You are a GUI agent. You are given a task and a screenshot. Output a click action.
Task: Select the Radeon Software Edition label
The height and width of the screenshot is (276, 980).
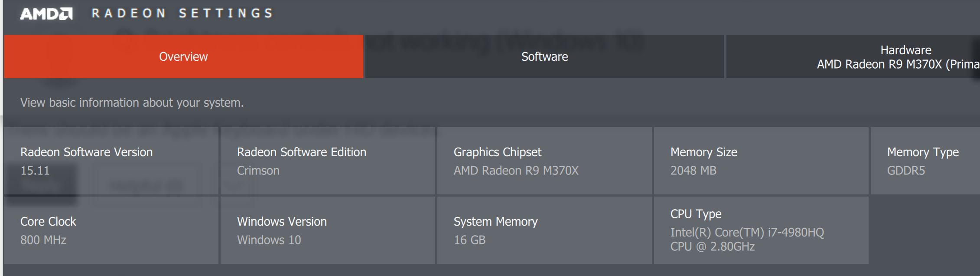301,152
